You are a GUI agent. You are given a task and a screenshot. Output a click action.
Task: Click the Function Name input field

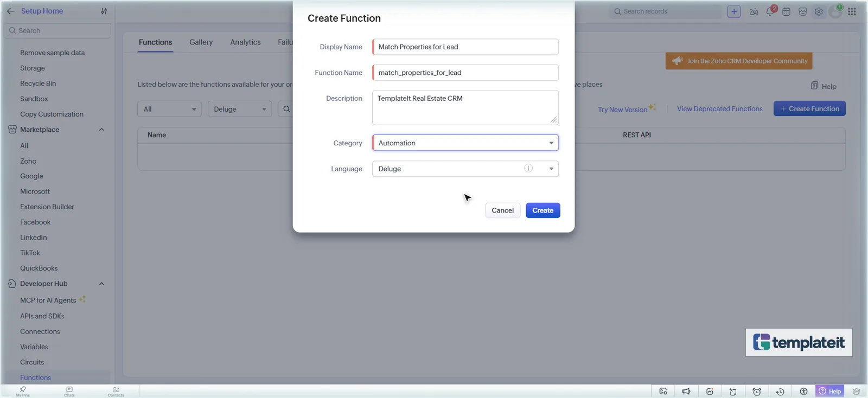point(465,73)
